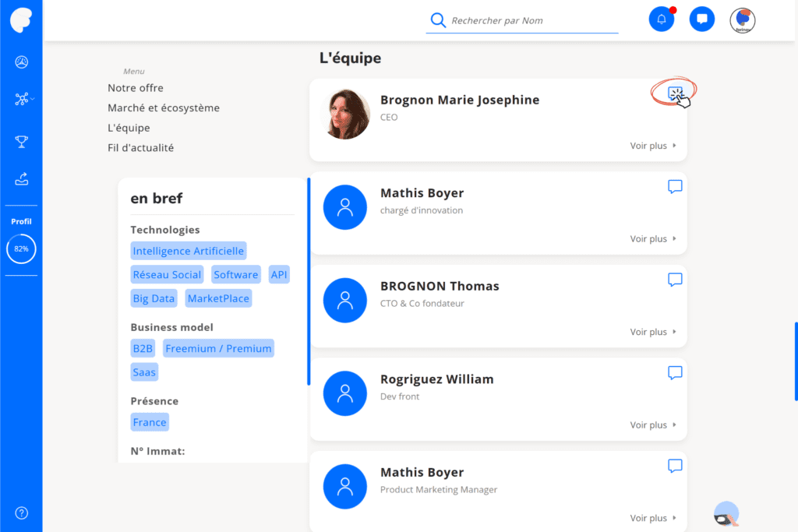Select the B2B tag
Image resolution: width=798 pixels, height=532 pixels.
143,348
